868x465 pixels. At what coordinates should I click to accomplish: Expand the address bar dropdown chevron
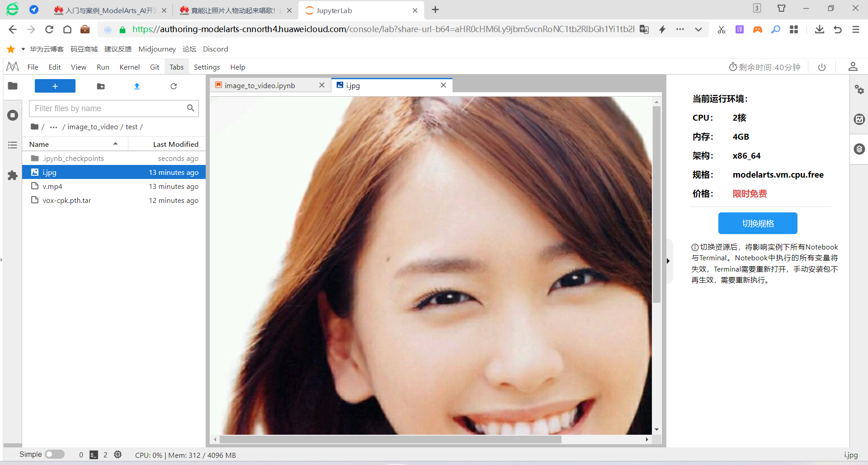pos(698,29)
